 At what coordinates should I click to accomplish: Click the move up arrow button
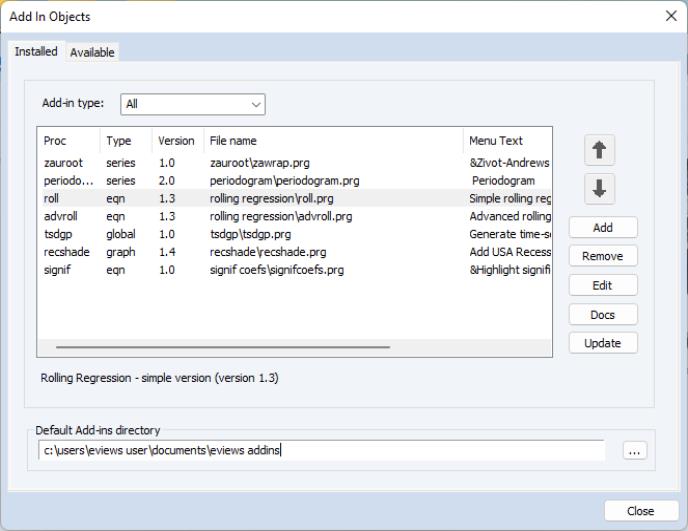point(599,150)
